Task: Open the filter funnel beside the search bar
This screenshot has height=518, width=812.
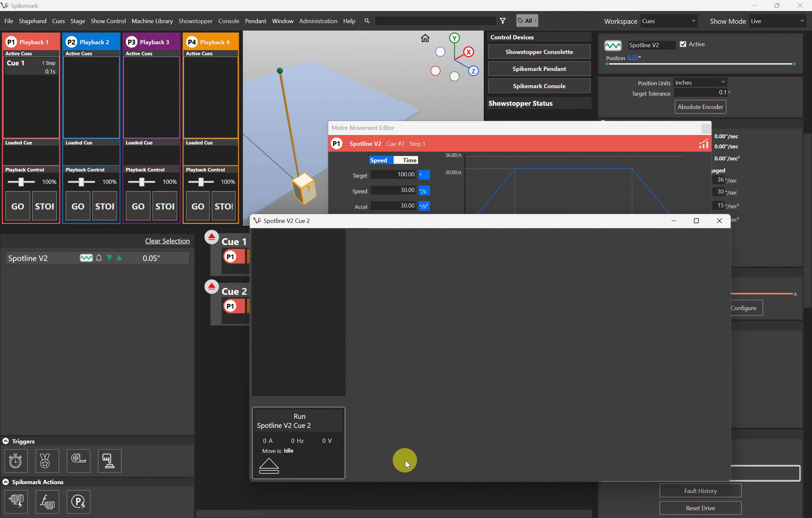Action: [503, 20]
